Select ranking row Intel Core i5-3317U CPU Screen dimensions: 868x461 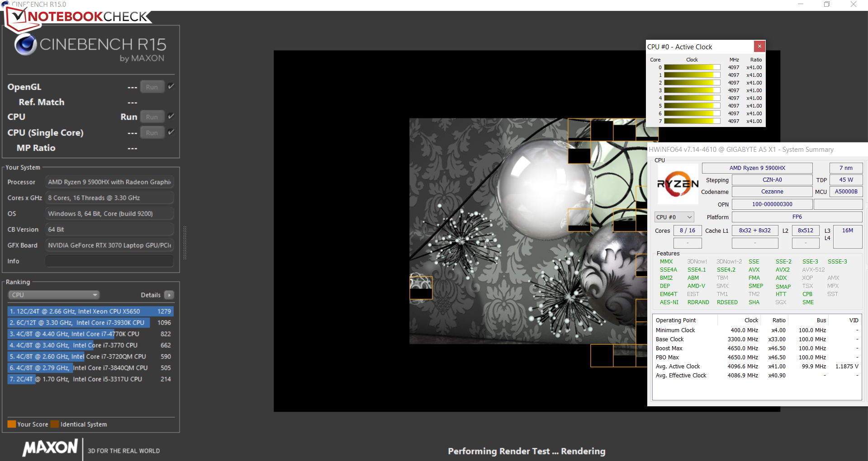(x=90, y=379)
